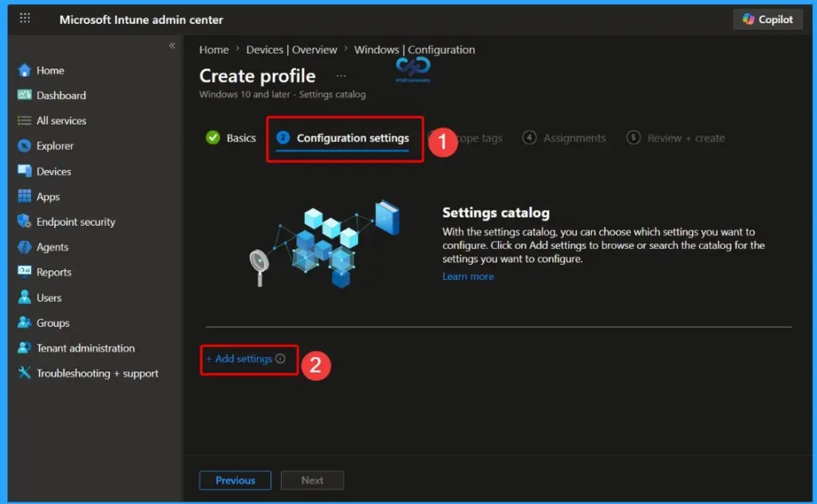The image size is (817, 504).
Task: Click the Copilot button
Action: click(768, 19)
